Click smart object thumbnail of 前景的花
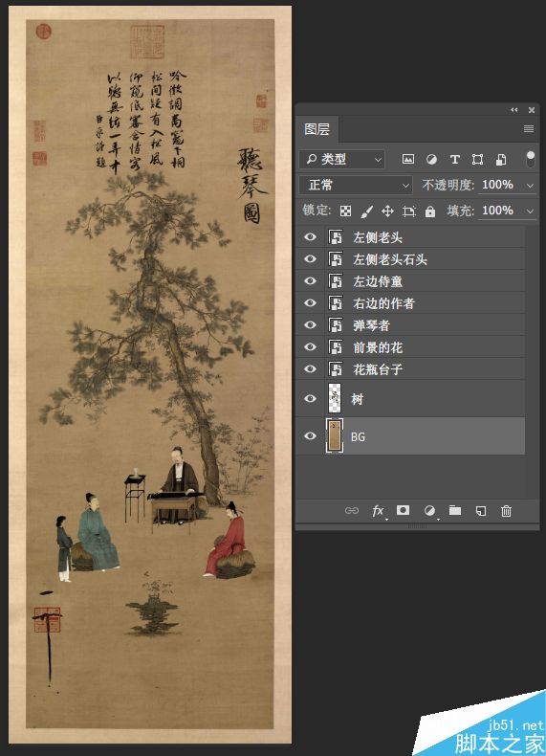This screenshot has width=546, height=756. (335, 347)
